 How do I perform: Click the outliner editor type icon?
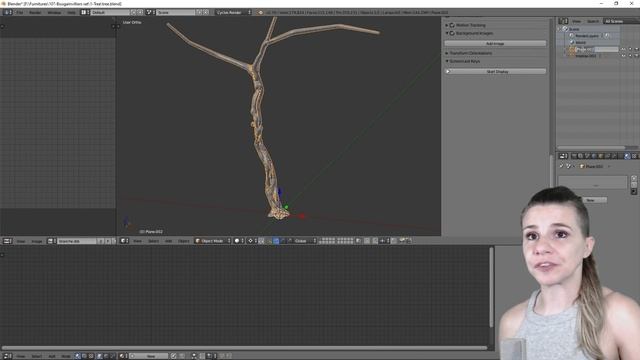point(563,21)
